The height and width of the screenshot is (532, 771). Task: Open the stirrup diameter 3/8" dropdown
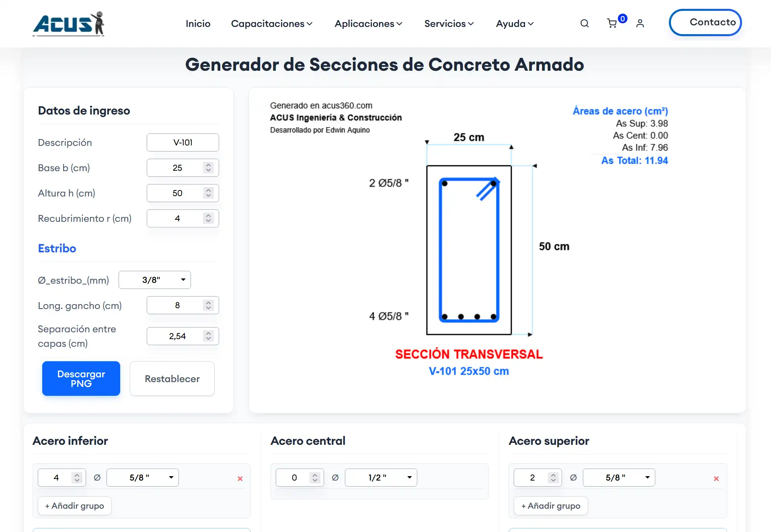pos(155,280)
